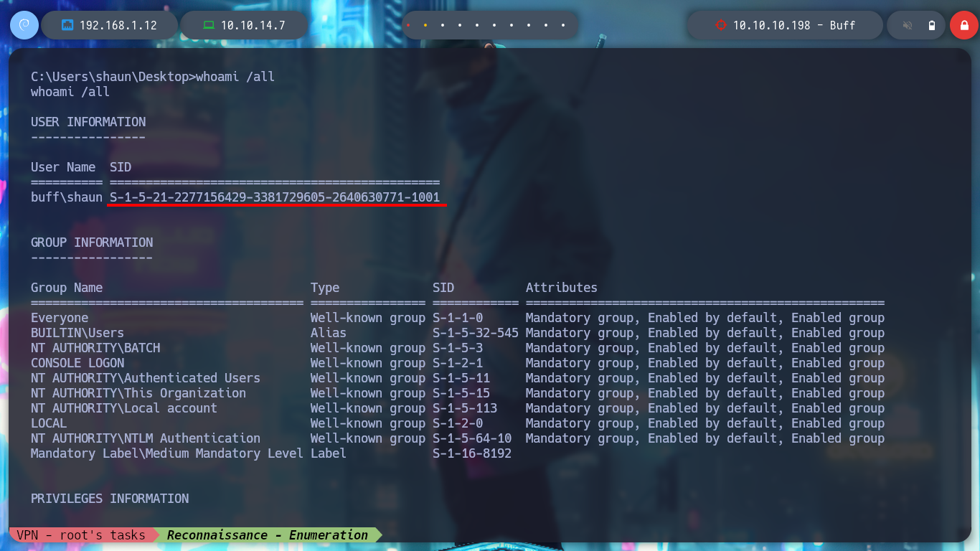
Task: Switch to the second yellow workspace dot
Action: coord(425,25)
